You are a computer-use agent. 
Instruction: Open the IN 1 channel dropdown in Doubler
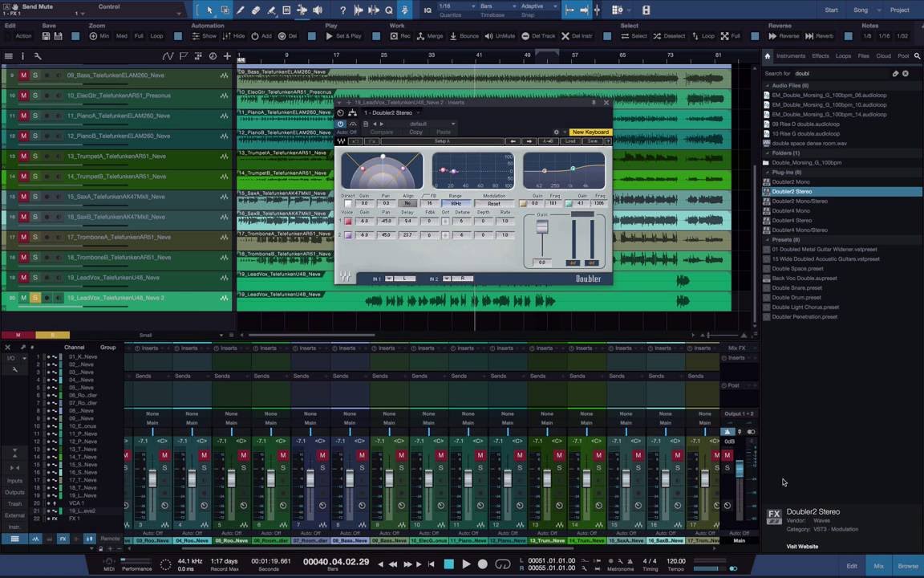pyautogui.click(x=390, y=279)
